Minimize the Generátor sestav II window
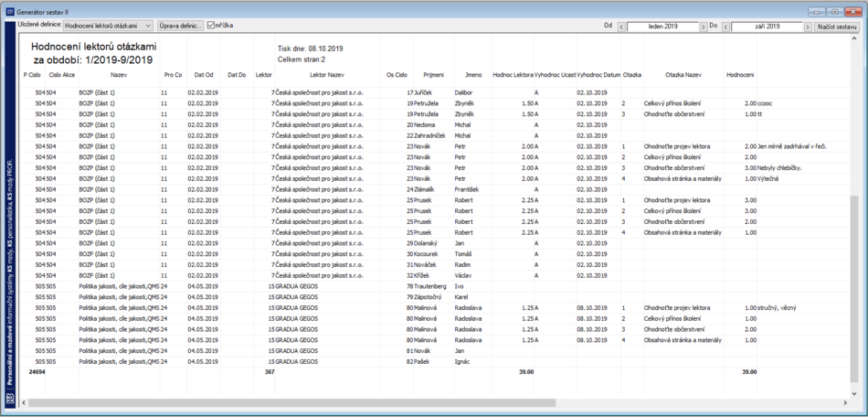Image resolution: width=868 pixels, height=417 pixels. click(x=818, y=11)
